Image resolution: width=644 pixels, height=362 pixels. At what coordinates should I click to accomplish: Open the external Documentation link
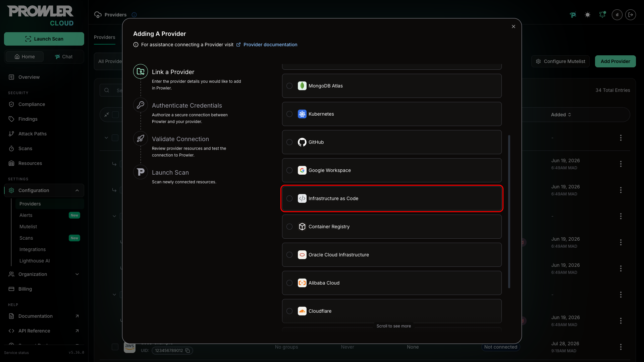tap(44, 316)
